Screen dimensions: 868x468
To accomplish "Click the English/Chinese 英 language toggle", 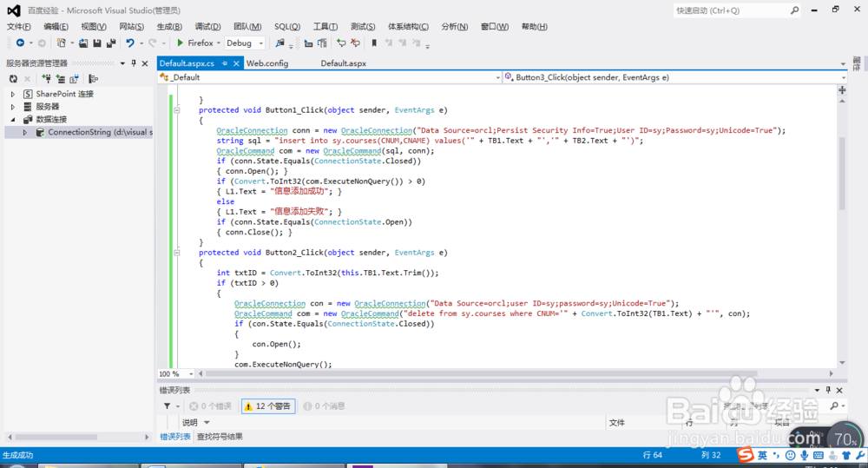I will 762,455.
